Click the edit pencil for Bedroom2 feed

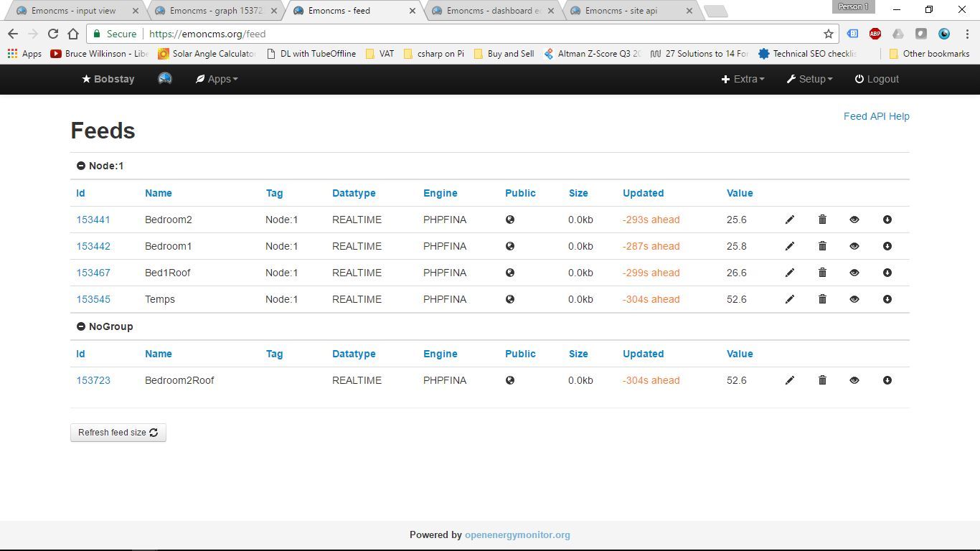click(x=789, y=220)
